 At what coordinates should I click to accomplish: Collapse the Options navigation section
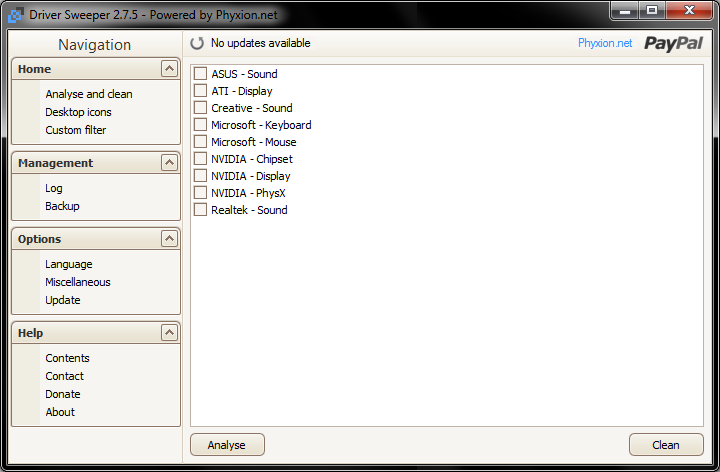(x=169, y=239)
